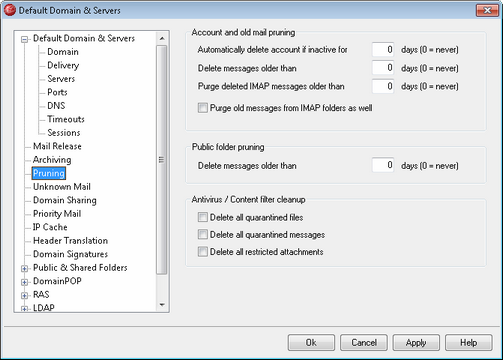Click the Apply button

coord(416,343)
